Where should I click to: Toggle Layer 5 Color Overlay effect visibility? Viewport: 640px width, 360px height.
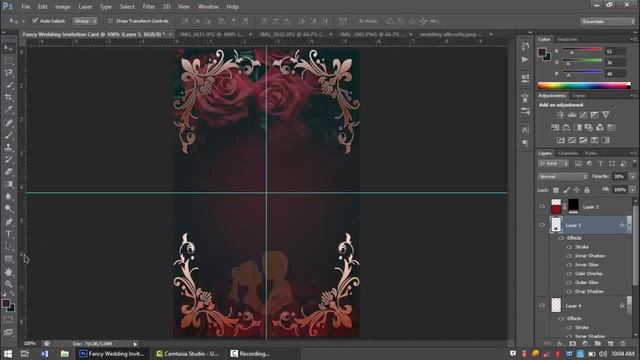[x=569, y=273]
